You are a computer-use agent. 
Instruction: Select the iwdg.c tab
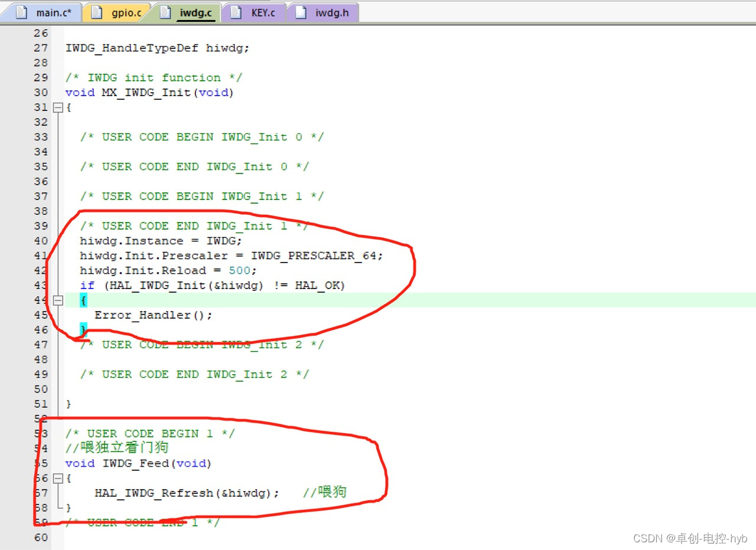[x=186, y=12]
